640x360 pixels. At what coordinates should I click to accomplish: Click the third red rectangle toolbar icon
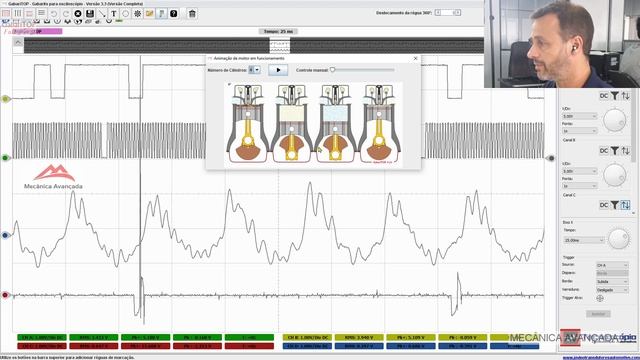pyautogui.click(x=30, y=13)
